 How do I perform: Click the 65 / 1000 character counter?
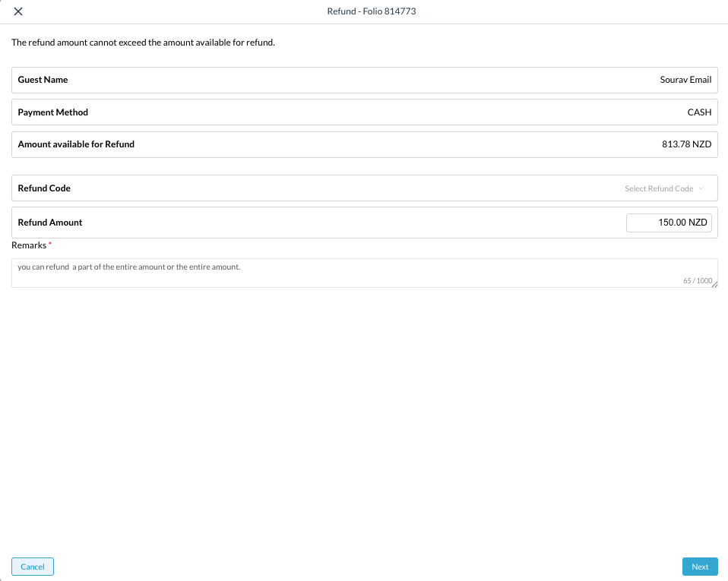(x=697, y=281)
